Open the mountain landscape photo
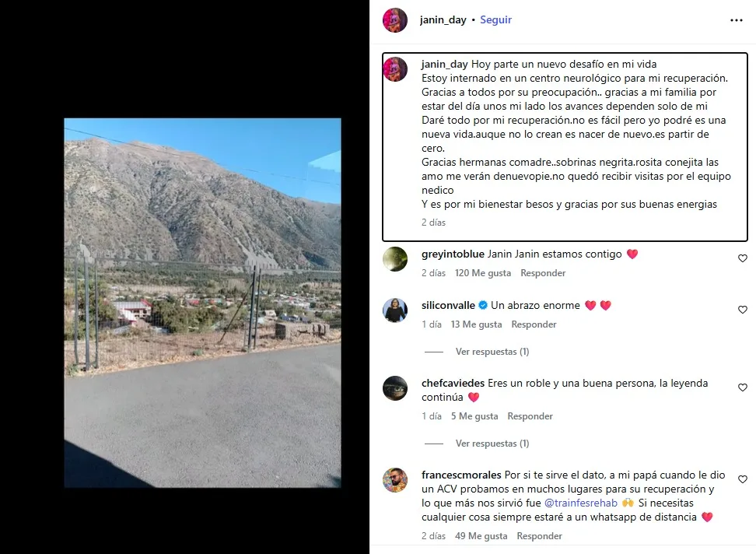 [x=202, y=303]
